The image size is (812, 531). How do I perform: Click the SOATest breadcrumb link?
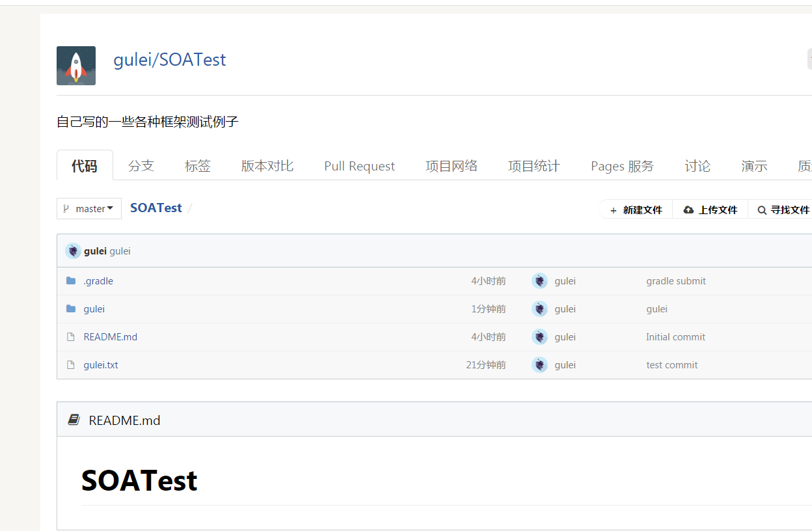point(156,208)
